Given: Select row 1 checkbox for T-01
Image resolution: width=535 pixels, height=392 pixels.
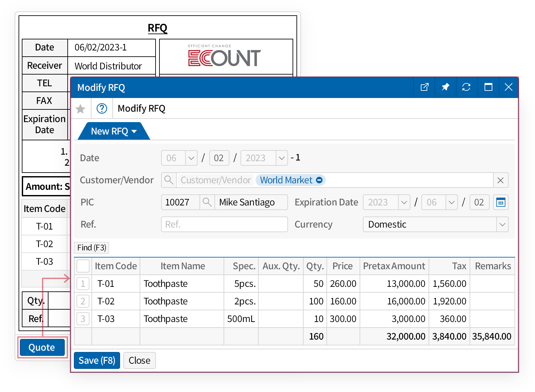Looking at the screenshot, I should tap(83, 284).
